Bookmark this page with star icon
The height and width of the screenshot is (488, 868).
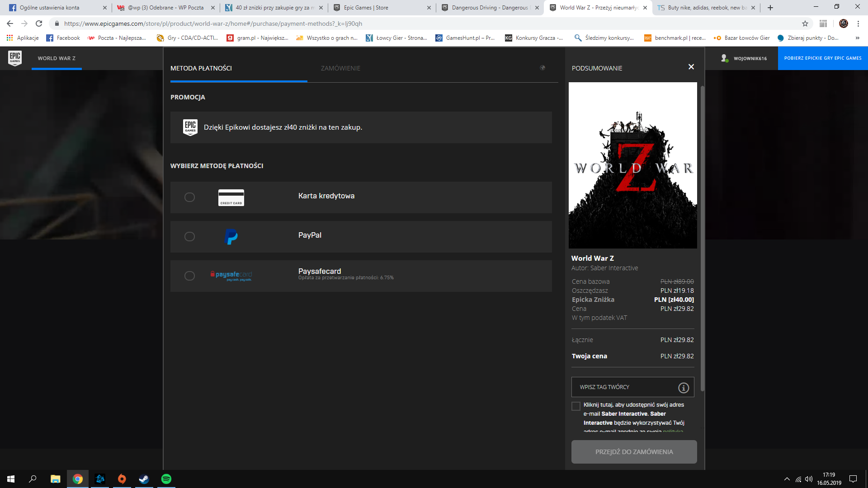pos(805,23)
